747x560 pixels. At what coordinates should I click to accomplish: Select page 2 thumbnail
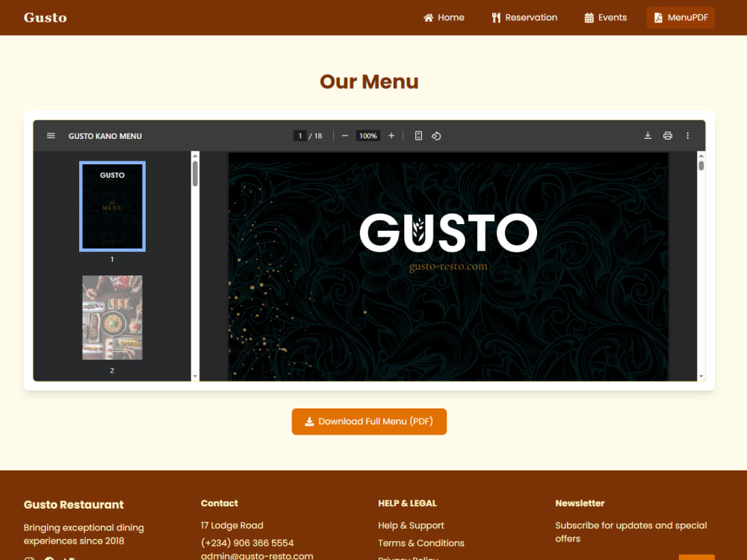tap(113, 317)
